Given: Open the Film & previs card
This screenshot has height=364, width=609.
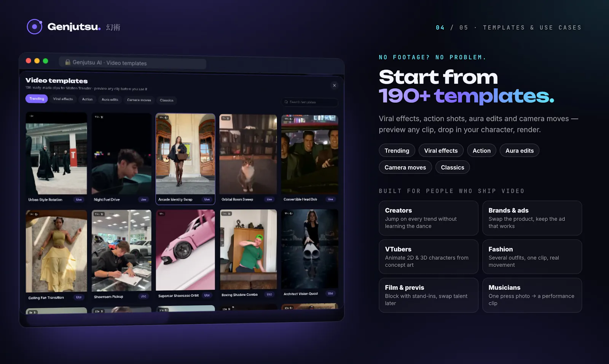Looking at the screenshot, I should (429, 295).
